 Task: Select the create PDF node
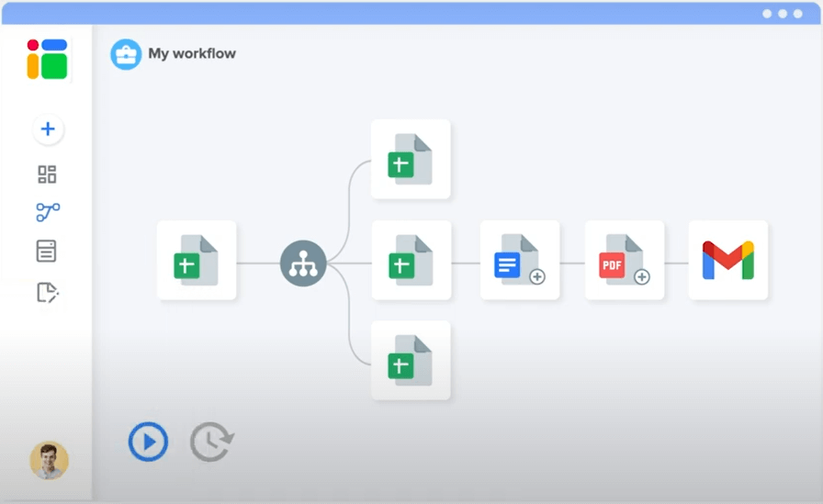point(625,260)
